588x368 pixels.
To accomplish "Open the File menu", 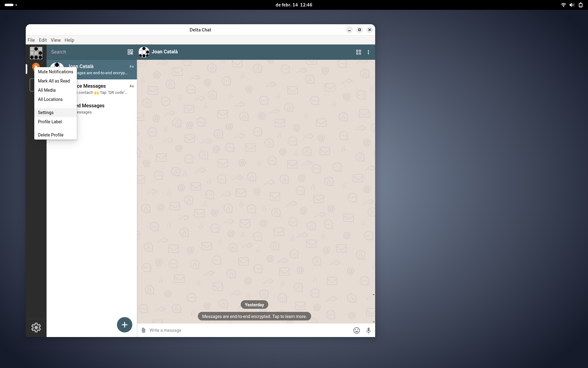I will pos(31,40).
